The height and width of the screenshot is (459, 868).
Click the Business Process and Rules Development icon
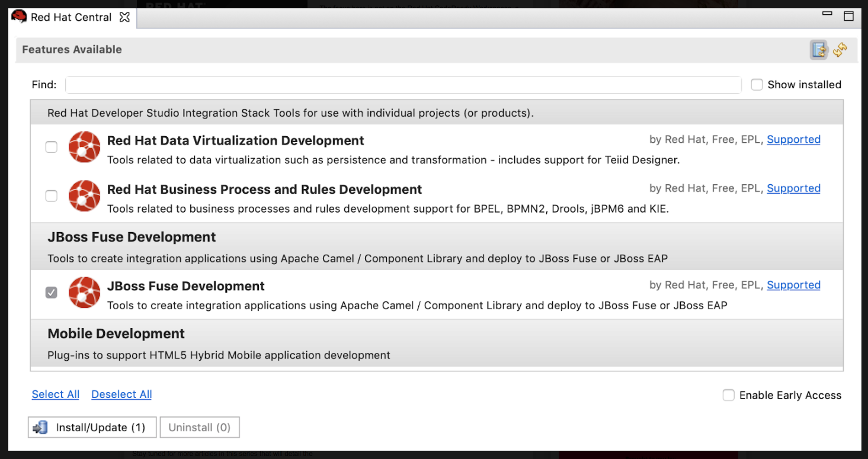pyautogui.click(x=84, y=195)
